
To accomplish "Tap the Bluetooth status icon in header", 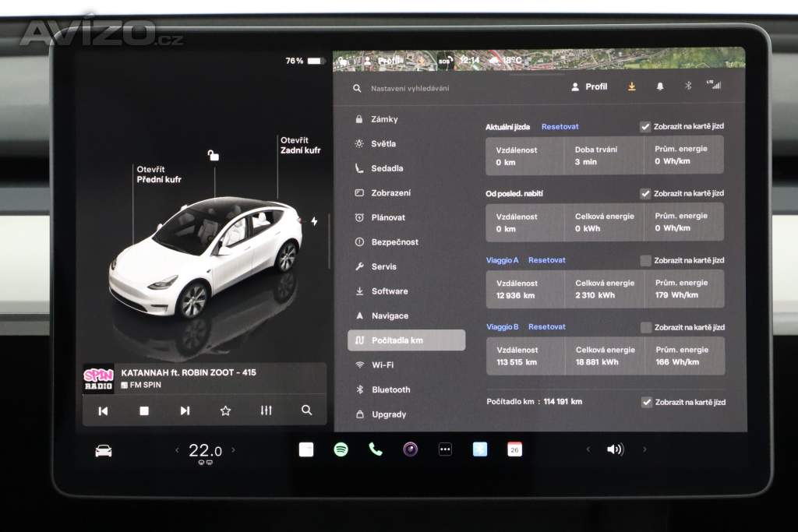I will (688, 86).
